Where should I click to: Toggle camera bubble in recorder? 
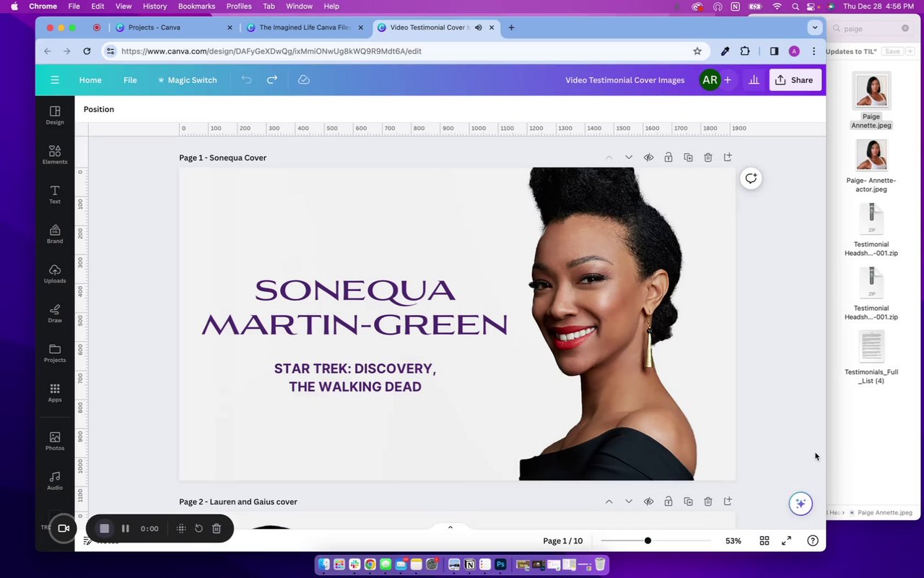pos(64,528)
